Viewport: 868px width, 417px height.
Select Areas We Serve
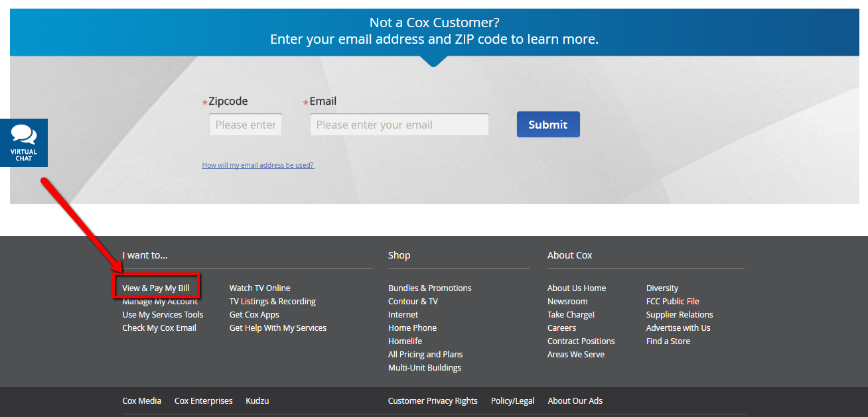[575, 354]
